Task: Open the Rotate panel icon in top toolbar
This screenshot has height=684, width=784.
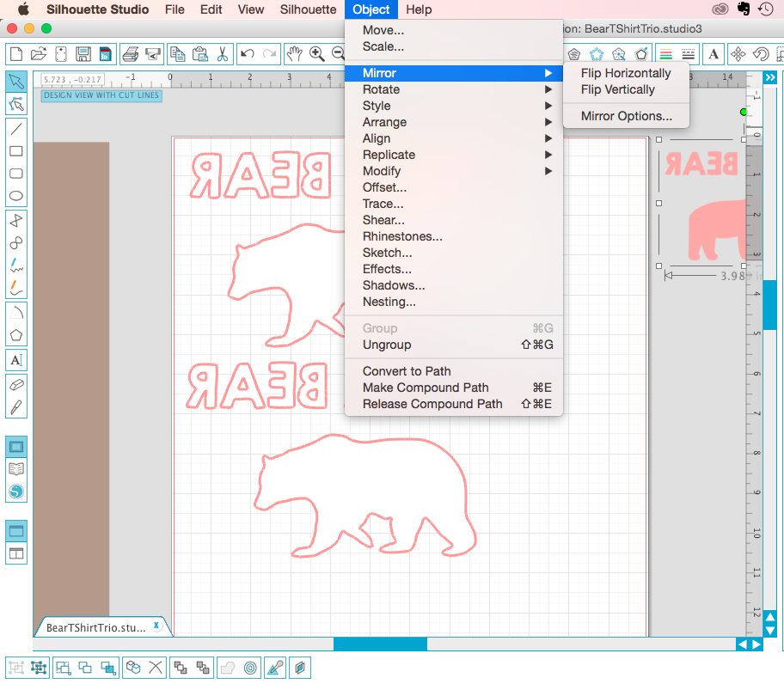Action: coord(761,54)
